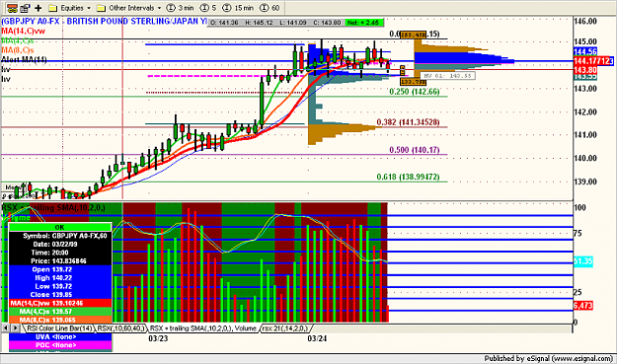Click the MA(8,C)s study label
Viewport: 617px width, 364px height.
point(18,50)
